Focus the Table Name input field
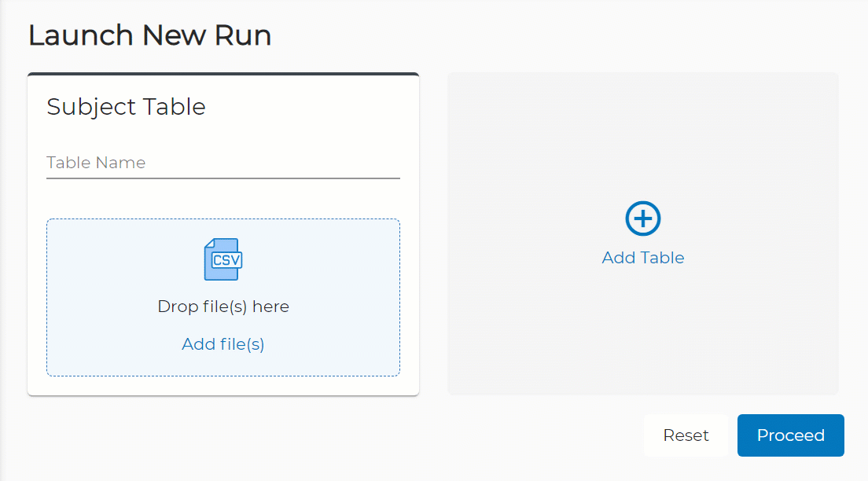The height and width of the screenshot is (481, 868). (x=223, y=163)
